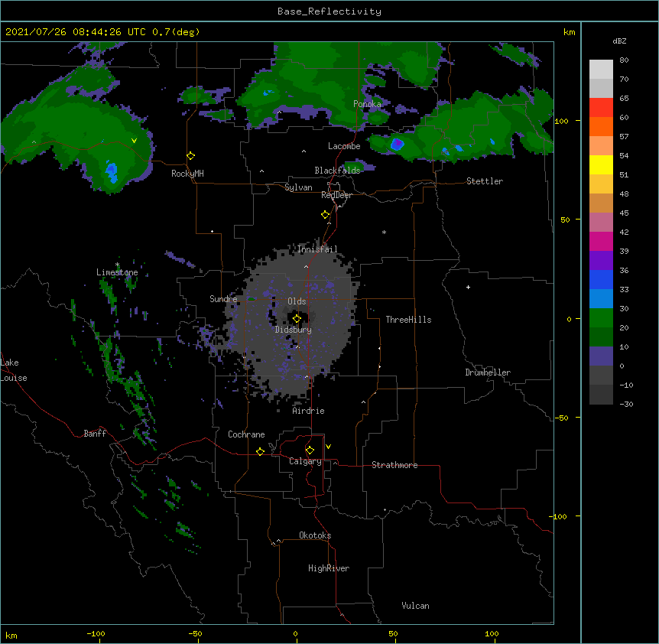Image resolution: width=659 pixels, height=644 pixels.
Task: Click the yellow diamond marker near RockyMH
Action: [191, 156]
